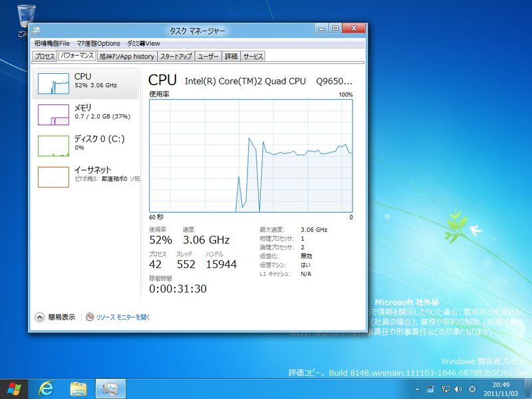Switch to the 詳細 tab
This screenshot has height=399, width=532.
231,57
